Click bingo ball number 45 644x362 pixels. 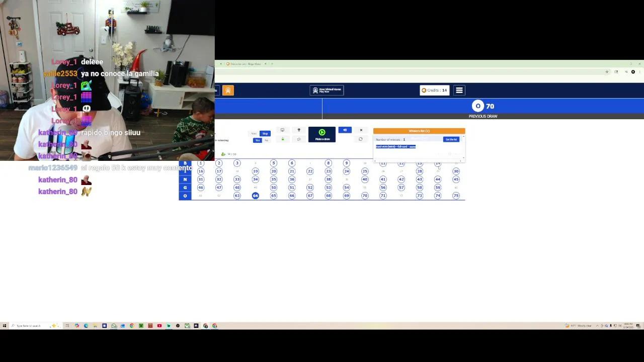pyautogui.click(x=456, y=179)
